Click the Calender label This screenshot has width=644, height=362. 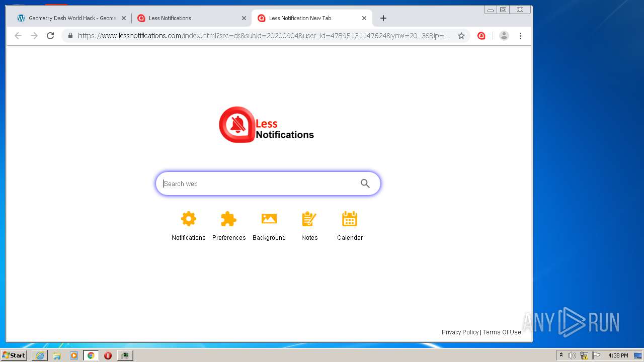click(350, 238)
